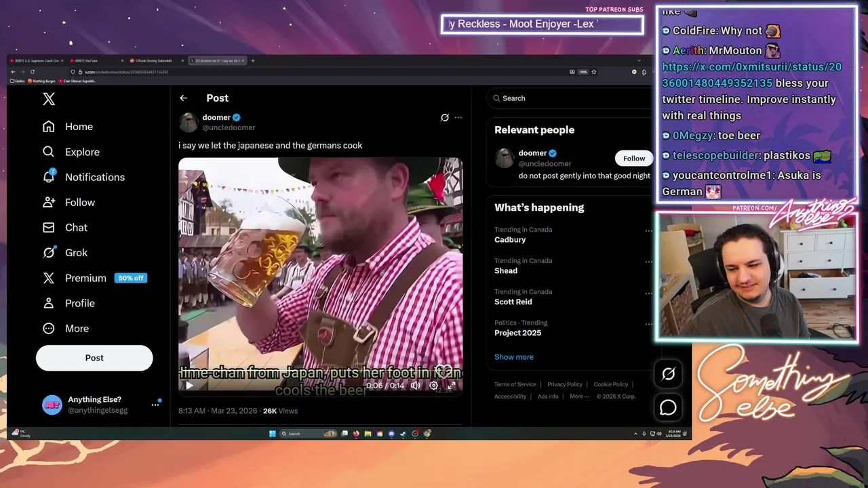Switch to the U.S. Supreme Court tab
868x488 pixels.
click(35, 61)
